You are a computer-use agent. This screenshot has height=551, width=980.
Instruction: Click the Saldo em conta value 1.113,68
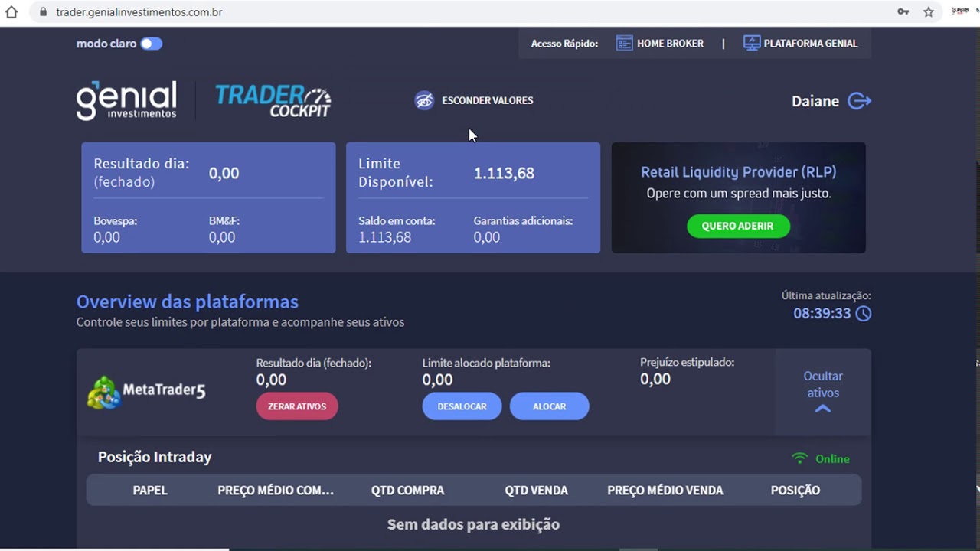[x=384, y=237]
